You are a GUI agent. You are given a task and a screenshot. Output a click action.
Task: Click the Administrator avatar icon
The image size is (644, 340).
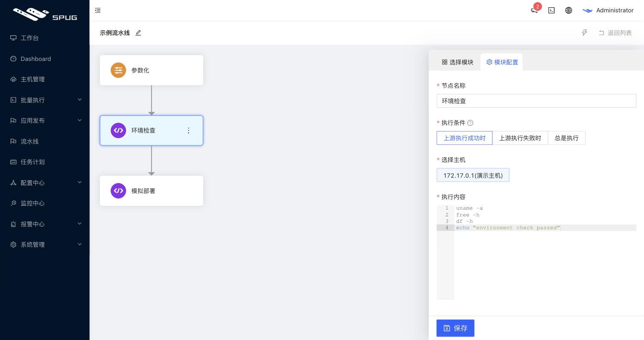point(587,10)
